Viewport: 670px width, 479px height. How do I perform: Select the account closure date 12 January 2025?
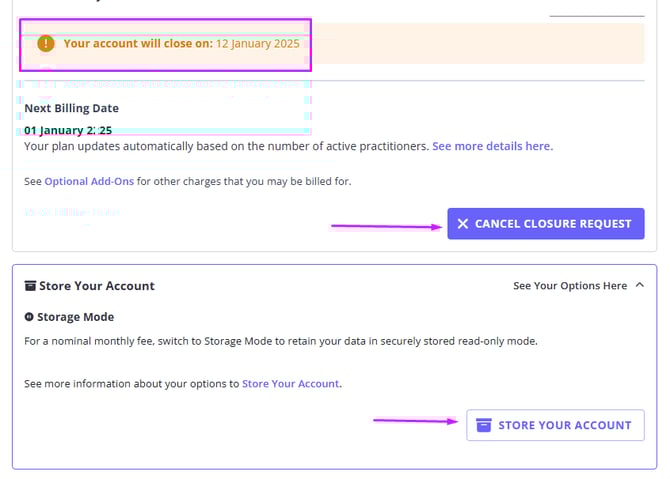257,44
